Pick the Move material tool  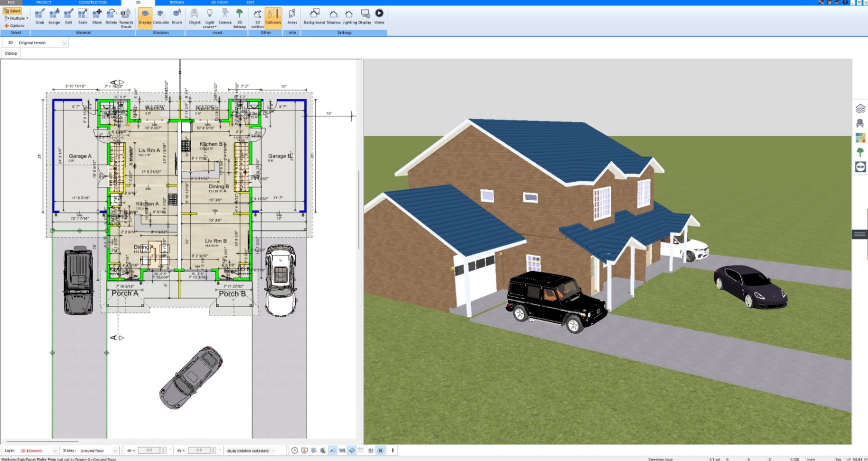pyautogui.click(x=97, y=17)
